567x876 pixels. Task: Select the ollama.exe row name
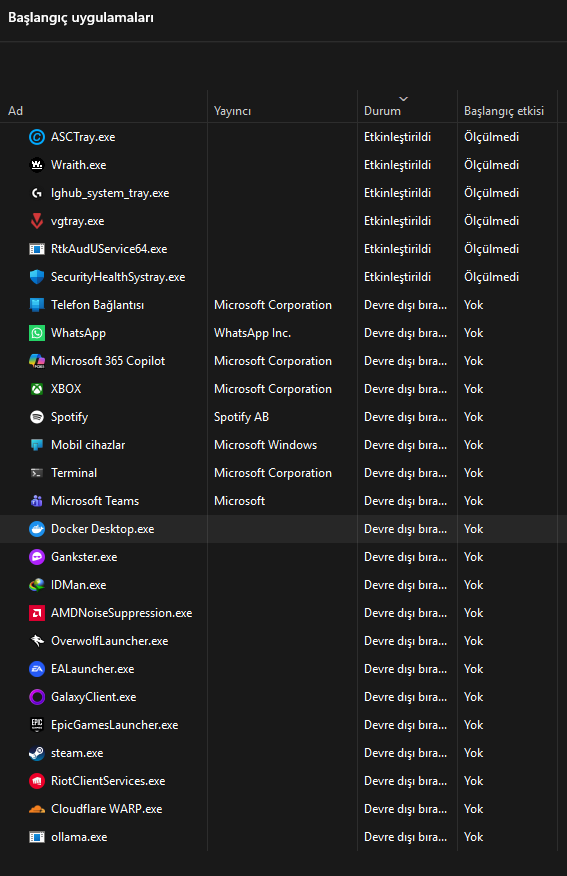click(x=79, y=837)
